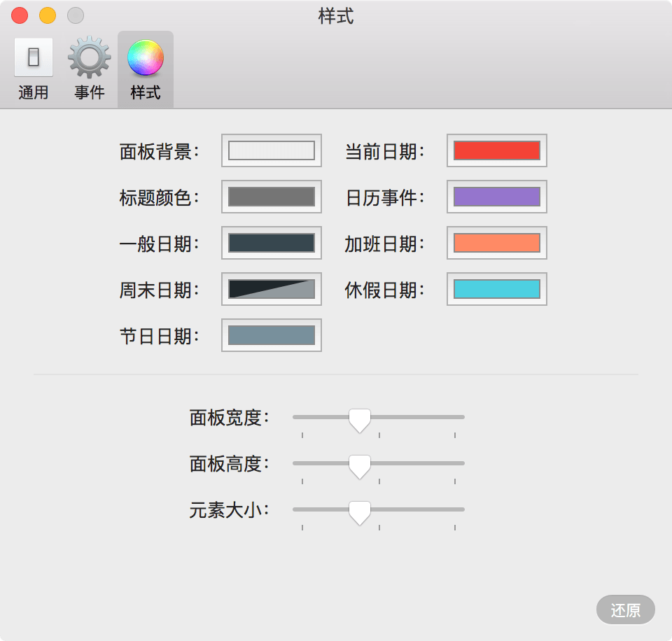Click the 休假日期 cyan color swatch
Viewport: 672px width, 641px height.
tap(497, 289)
